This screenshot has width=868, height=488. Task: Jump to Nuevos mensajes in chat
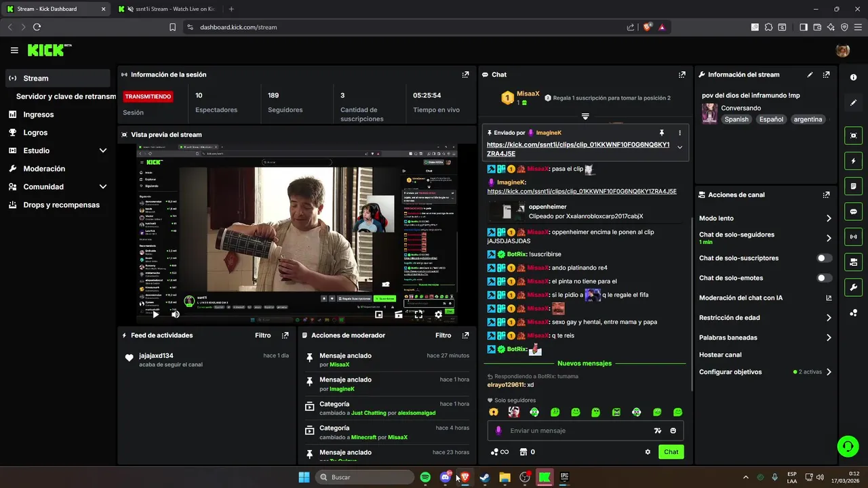585,363
